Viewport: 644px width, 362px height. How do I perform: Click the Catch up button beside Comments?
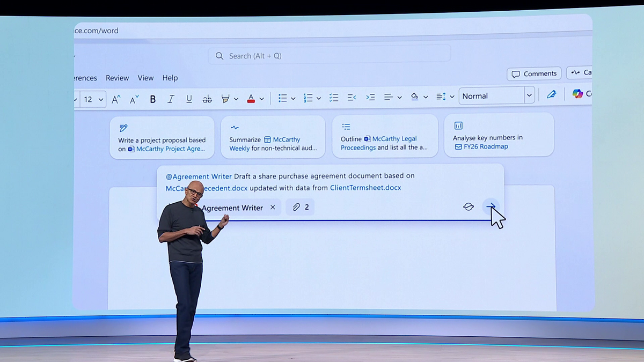(580, 72)
